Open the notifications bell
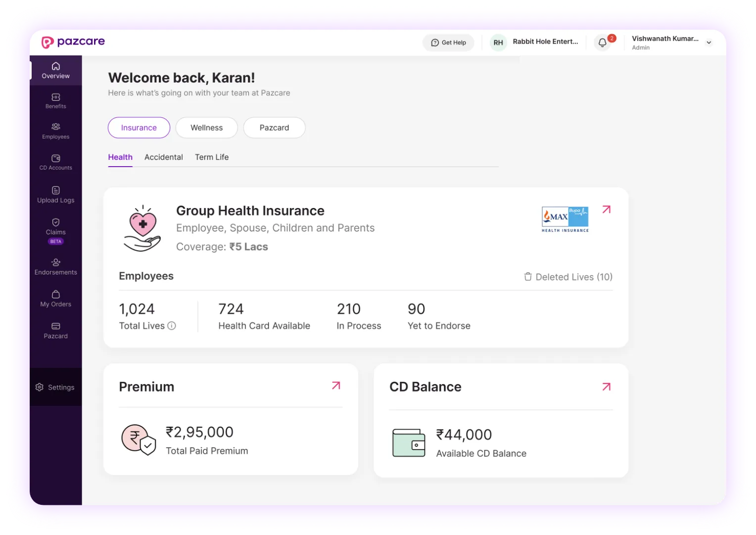 pyautogui.click(x=602, y=43)
